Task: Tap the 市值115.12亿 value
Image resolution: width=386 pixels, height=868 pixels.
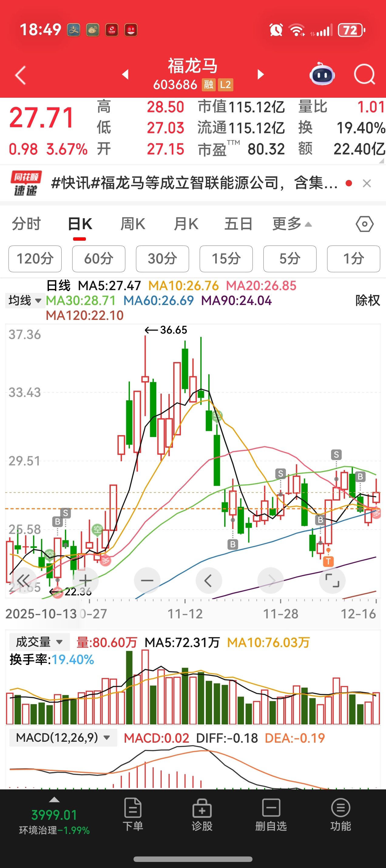Action: tap(241, 107)
